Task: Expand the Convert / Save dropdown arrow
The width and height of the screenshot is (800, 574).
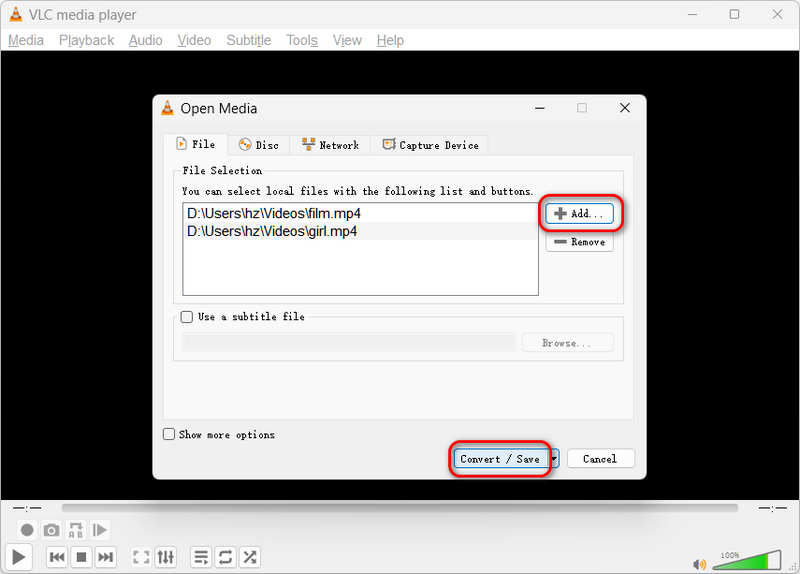Action: tap(554, 459)
